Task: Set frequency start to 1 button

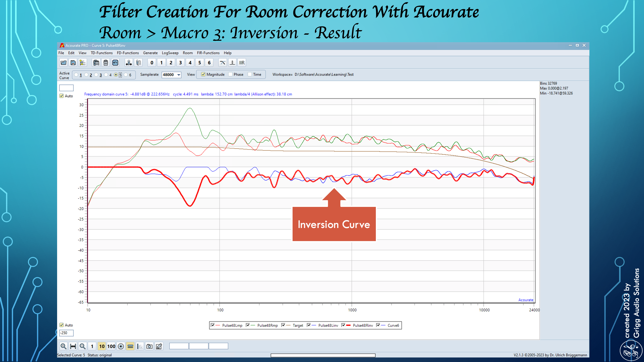Action: point(92,346)
